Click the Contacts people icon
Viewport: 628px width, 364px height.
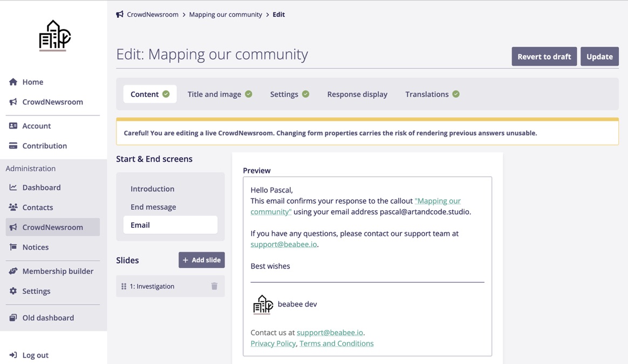(x=13, y=207)
